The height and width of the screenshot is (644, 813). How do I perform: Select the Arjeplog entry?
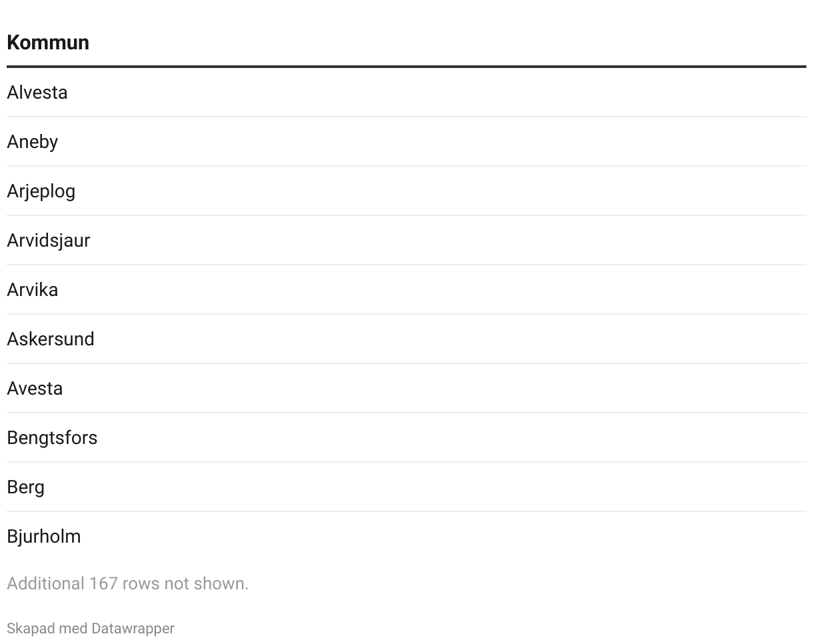pos(41,191)
